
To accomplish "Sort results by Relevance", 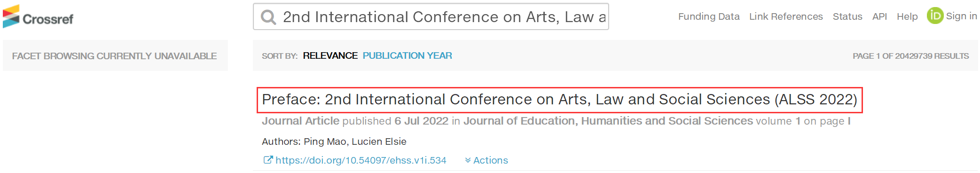I will pyautogui.click(x=330, y=55).
